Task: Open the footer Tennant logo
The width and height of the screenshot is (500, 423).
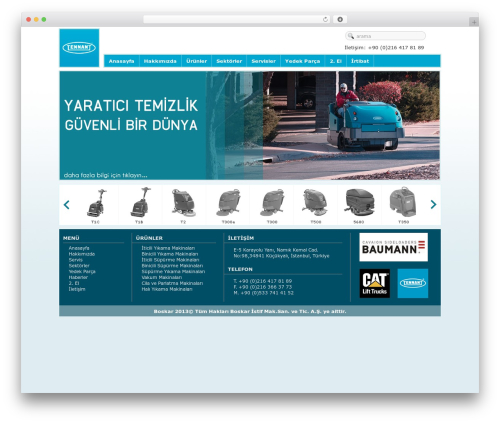Action: point(413,283)
